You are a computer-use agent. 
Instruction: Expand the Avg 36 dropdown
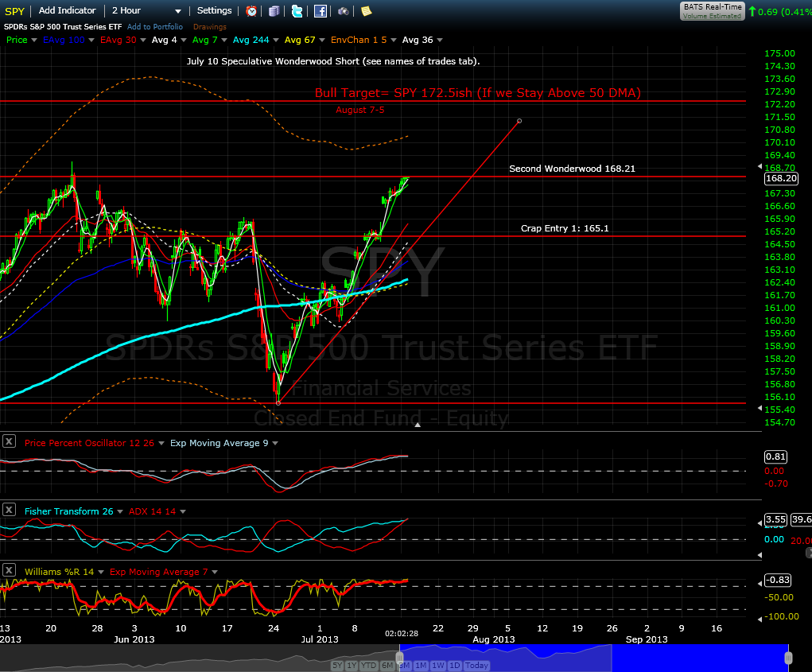[x=440, y=40]
